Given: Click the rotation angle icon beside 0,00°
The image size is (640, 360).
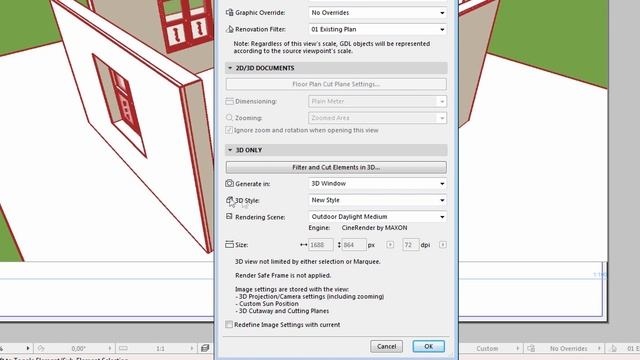Looking at the screenshot, I should pyautogui.click(x=41, y=348).
